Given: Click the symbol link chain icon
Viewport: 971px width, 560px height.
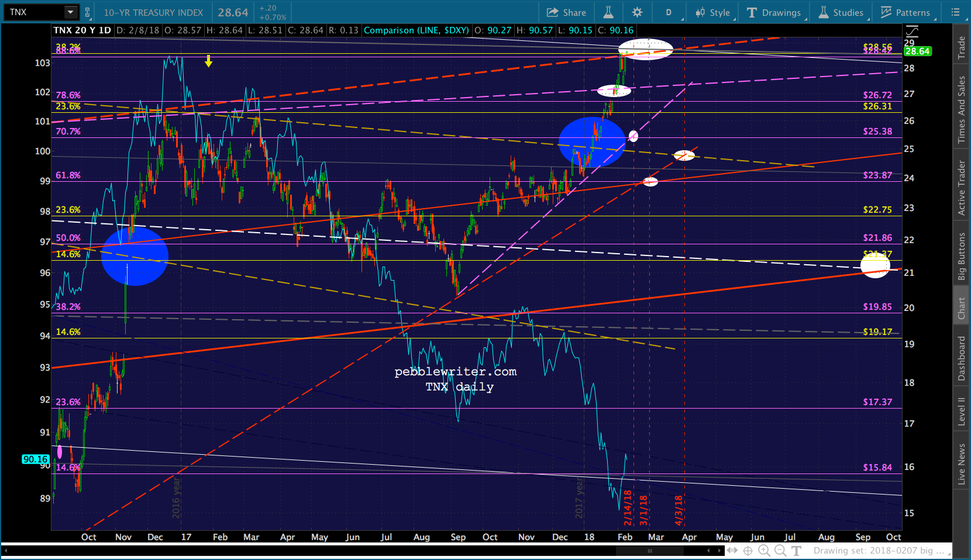Looking at the screenshot, I should point(87,12).
